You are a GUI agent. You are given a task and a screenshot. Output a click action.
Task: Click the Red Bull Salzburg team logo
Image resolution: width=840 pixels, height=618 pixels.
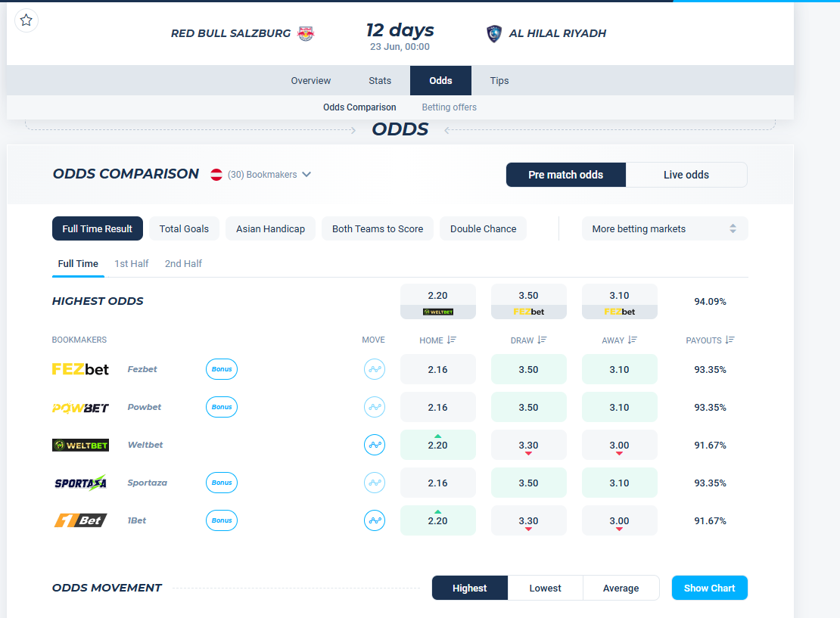(306, 33)
